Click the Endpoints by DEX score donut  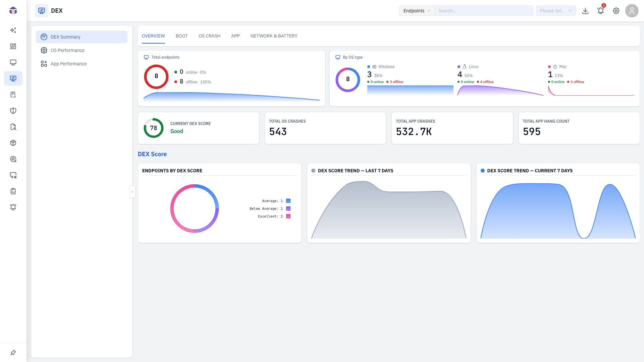pyautogui.click(x=195, y=208)
